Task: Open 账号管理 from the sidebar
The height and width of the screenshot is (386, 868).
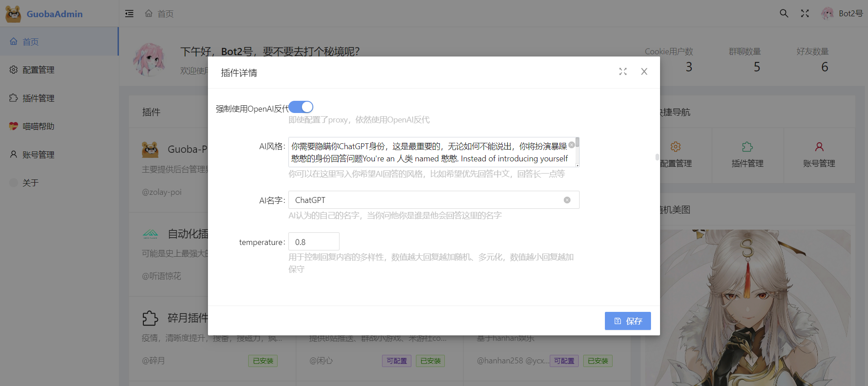Action: click(38, 155)
